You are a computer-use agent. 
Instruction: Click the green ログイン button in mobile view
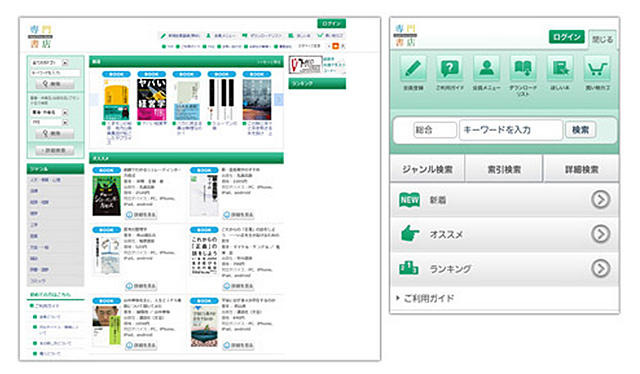566,37
